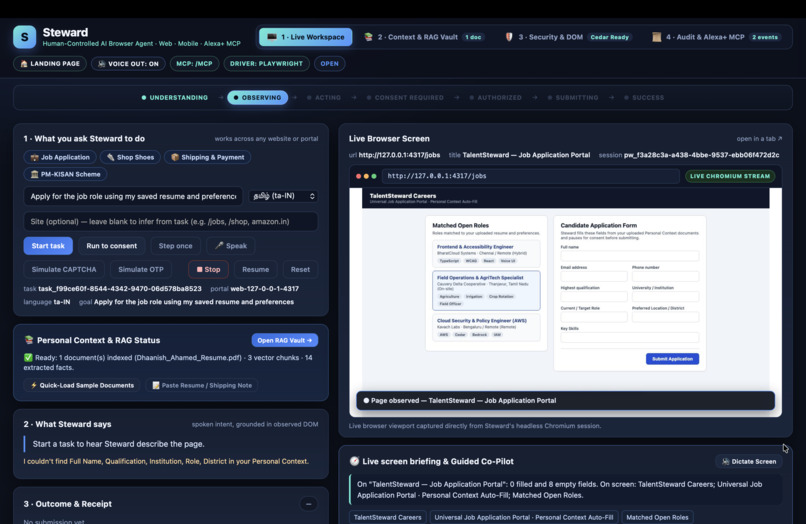The height and width of the screenshot is (524, 806).
Task: Click the TalentSteward Careers chip
Action: [x=388, y=517]
